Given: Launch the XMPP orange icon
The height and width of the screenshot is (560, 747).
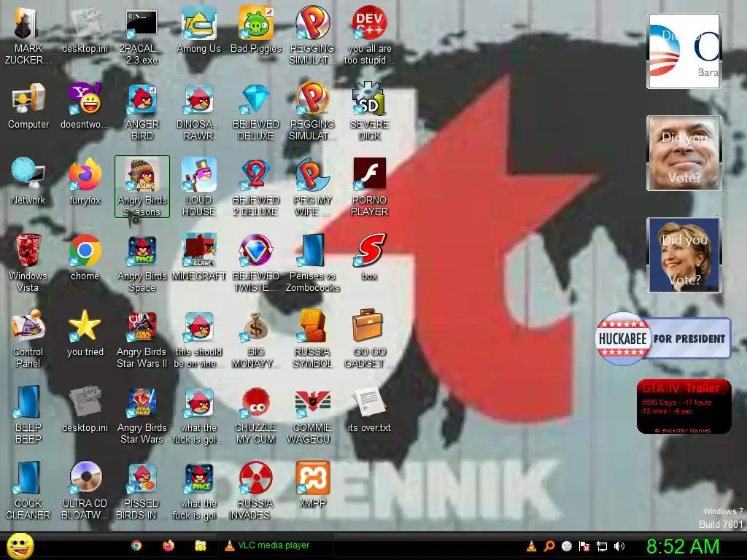Looking at the screenshot, I should click(x=312, y=485).
